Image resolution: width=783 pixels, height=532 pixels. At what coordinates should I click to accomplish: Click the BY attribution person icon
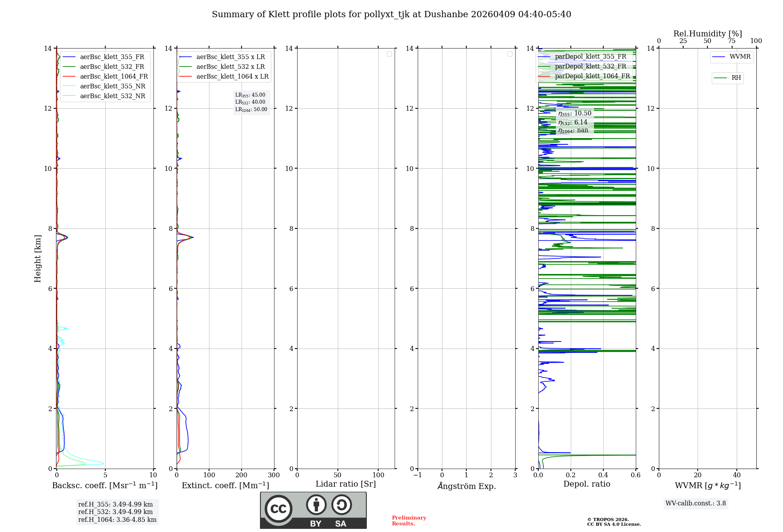pos(316,505)
